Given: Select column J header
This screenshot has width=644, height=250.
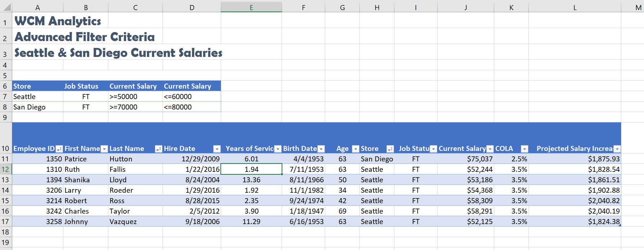Looking at the screenshot, I should (x=466, y=7).
